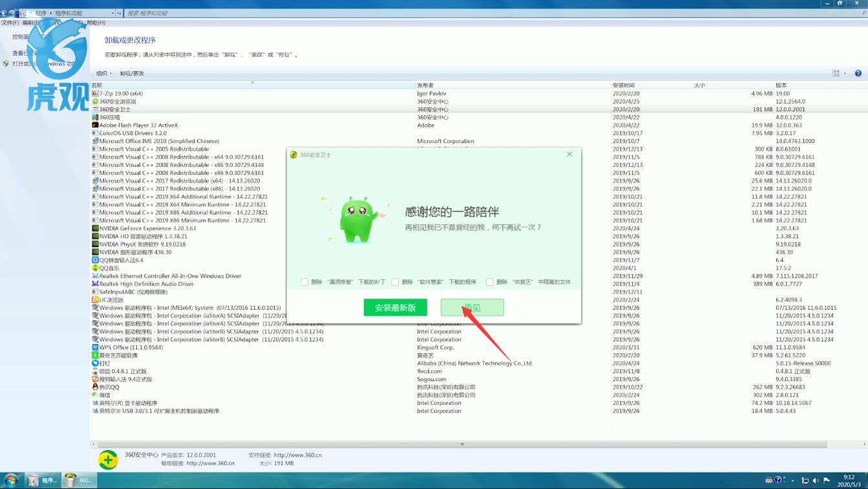Open the view options dropdown arrow
Screen dimensions: 868x489
845,73
